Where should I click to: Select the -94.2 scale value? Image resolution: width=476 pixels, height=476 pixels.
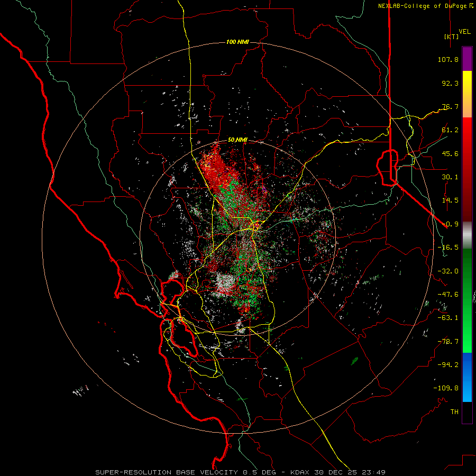tap(448, 365)
